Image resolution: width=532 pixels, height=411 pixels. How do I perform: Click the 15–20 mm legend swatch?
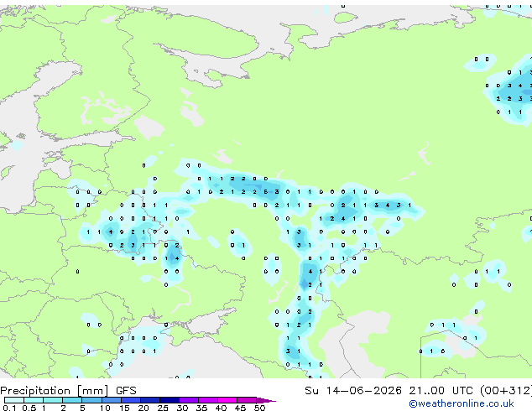coord(131,400)
